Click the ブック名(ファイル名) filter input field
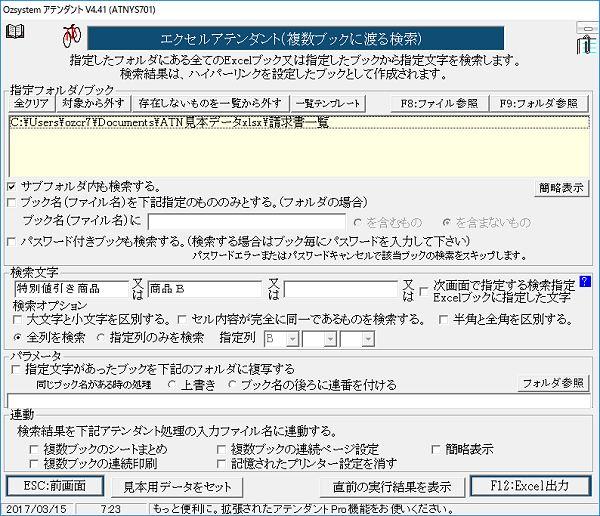The width and height of the screenshot is (600, 516). [246, 222]
